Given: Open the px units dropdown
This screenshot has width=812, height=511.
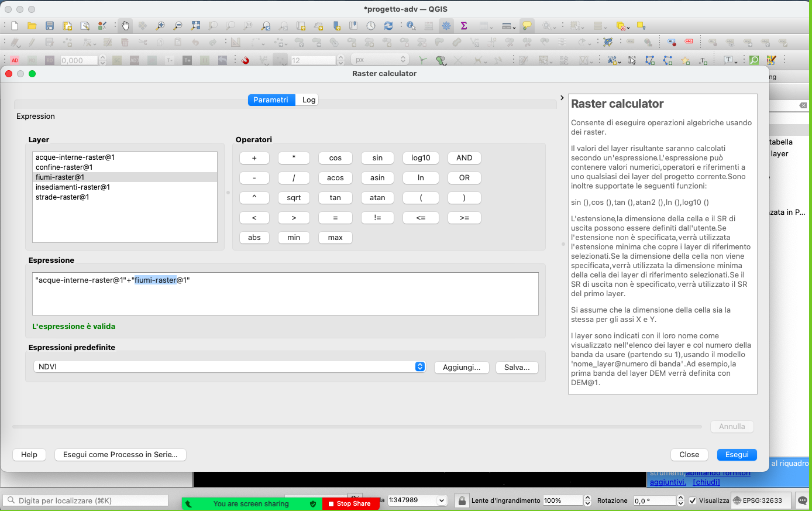Looking at the screenshot, I should pos(402,60).
